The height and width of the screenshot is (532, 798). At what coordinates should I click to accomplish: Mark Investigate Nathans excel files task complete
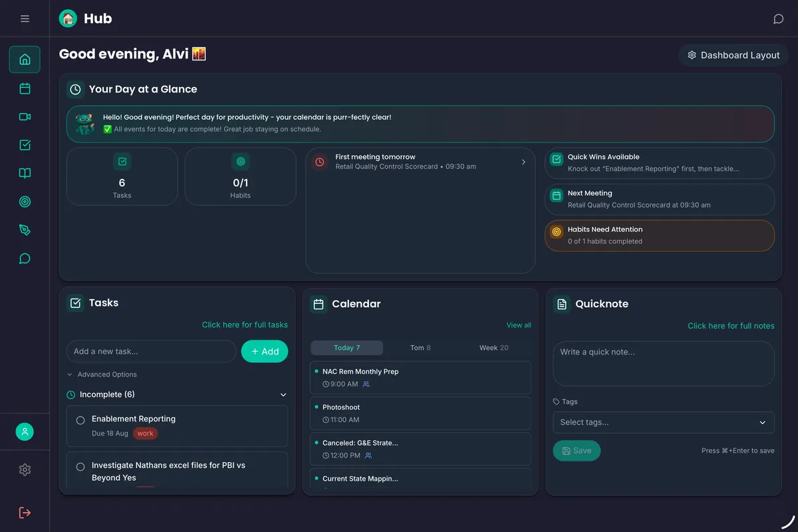(80, 467)
